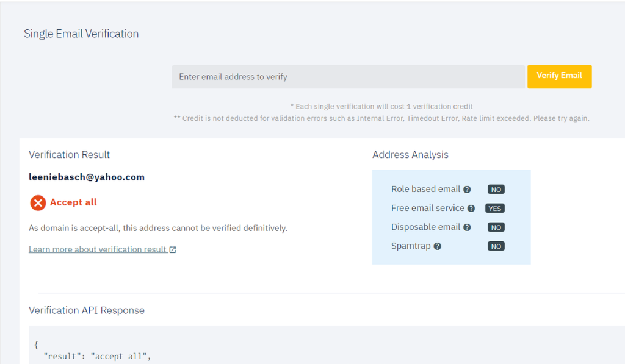Show help for Free email service

[471, 209]
